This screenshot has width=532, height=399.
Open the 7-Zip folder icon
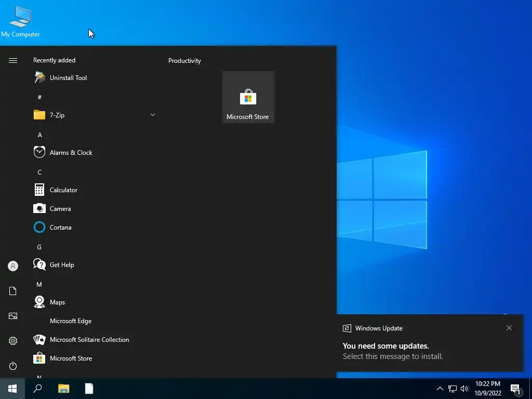39,115
